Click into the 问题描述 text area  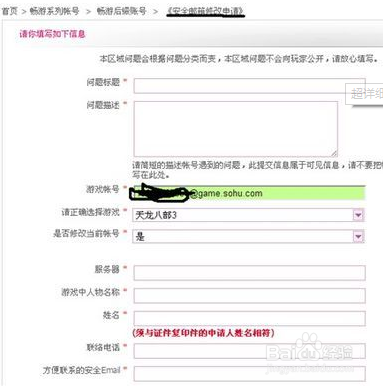pos(236,129)
